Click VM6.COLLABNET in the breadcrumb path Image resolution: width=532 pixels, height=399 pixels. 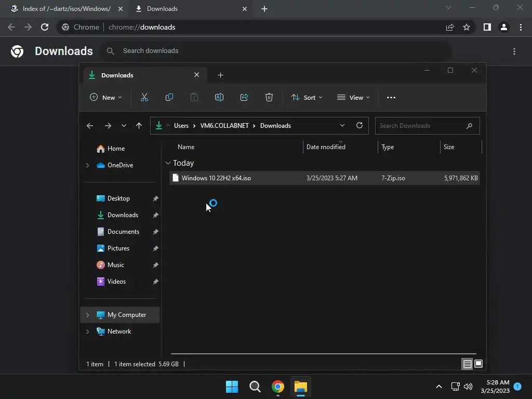(x=224, y=126)
